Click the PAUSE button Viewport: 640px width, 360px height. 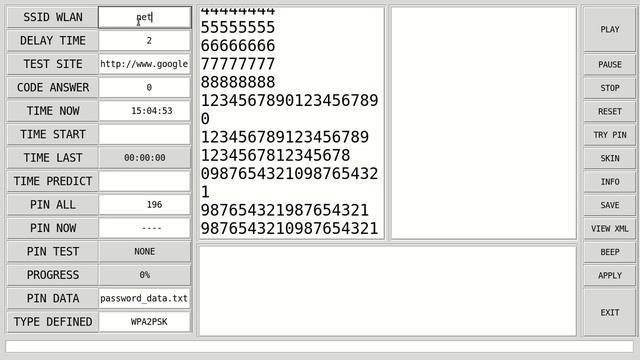[609, 64]
